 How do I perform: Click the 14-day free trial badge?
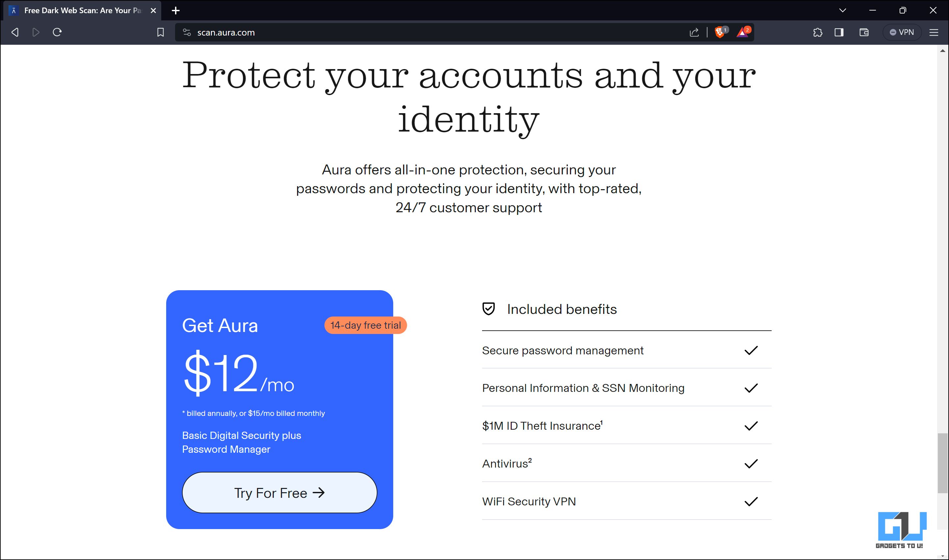pos(365,325)
